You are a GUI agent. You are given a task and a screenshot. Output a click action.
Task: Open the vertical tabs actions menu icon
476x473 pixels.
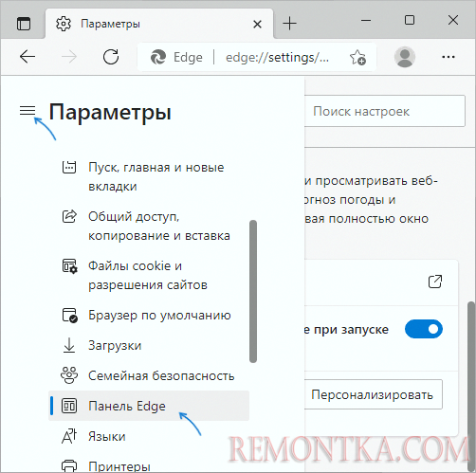[x=24, y=24]
